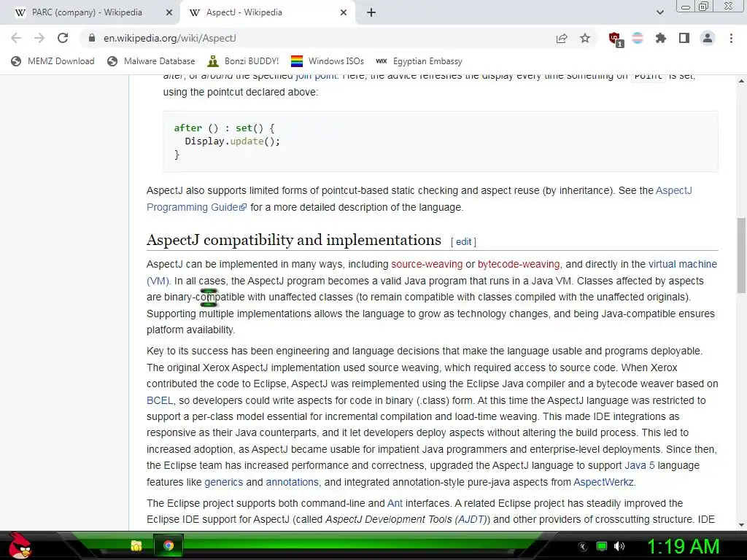Share this page icon in address bar
The width and height of the screenshot is (747, 560).
562,38
